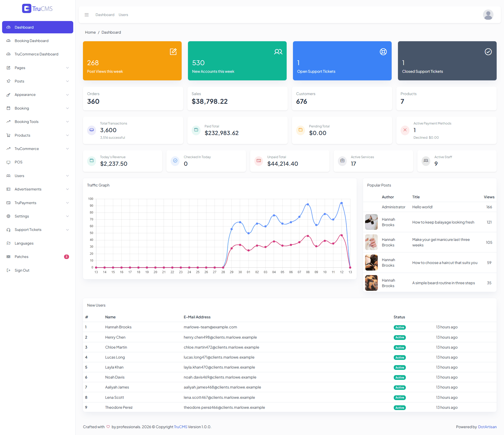Expand the Booking Tools sidebar menu

[38, 122]
